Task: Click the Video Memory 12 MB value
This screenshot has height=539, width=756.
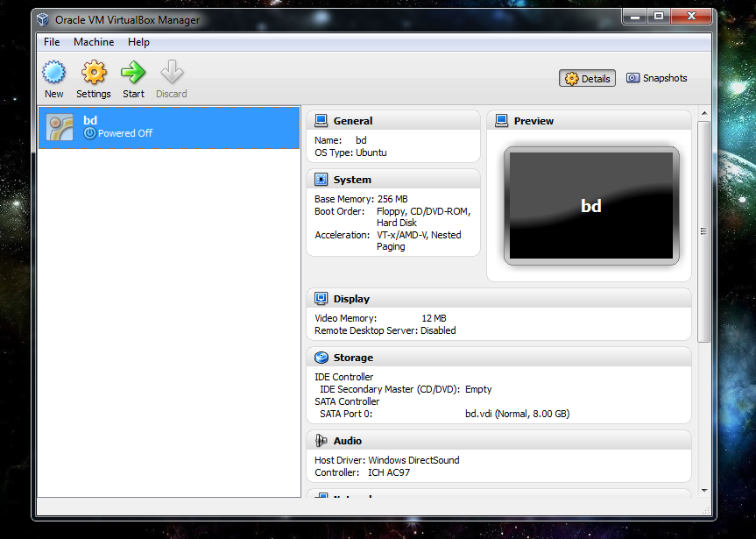Action: [x=434, y=318]
